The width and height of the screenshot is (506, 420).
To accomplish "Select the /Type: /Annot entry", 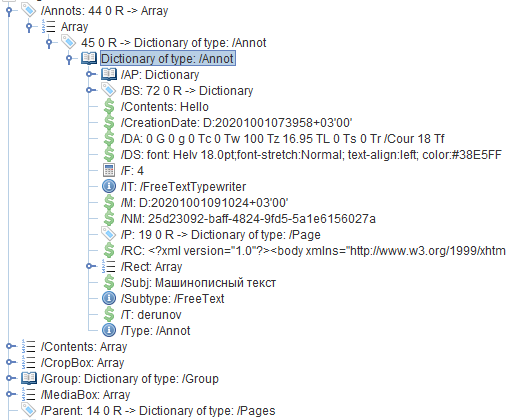I will point(155,331).
